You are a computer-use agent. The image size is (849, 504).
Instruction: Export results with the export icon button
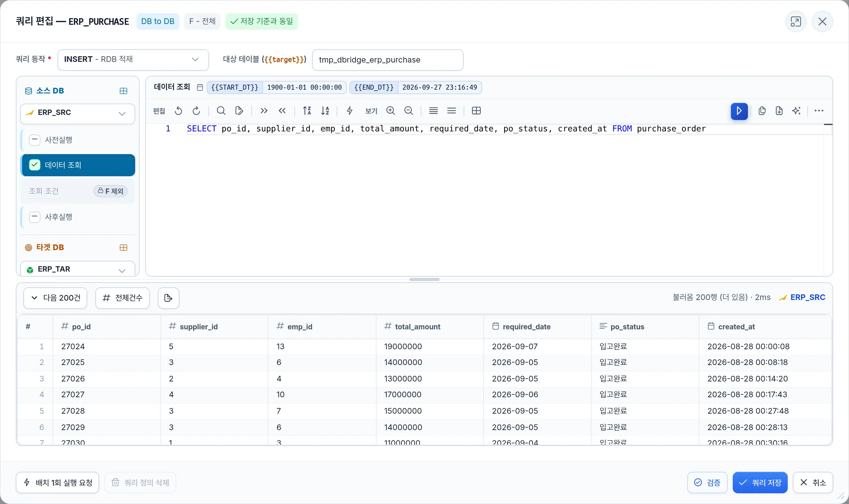[168, 298]
